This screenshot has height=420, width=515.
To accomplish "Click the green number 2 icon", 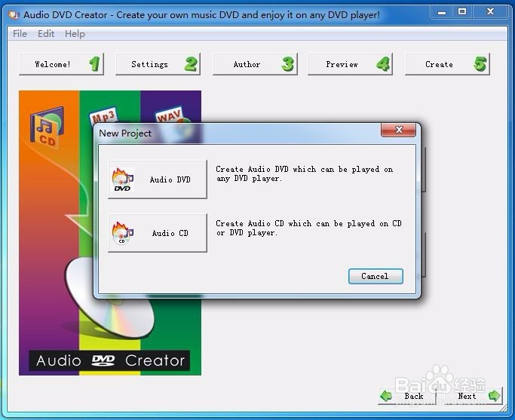I will 192,63.
